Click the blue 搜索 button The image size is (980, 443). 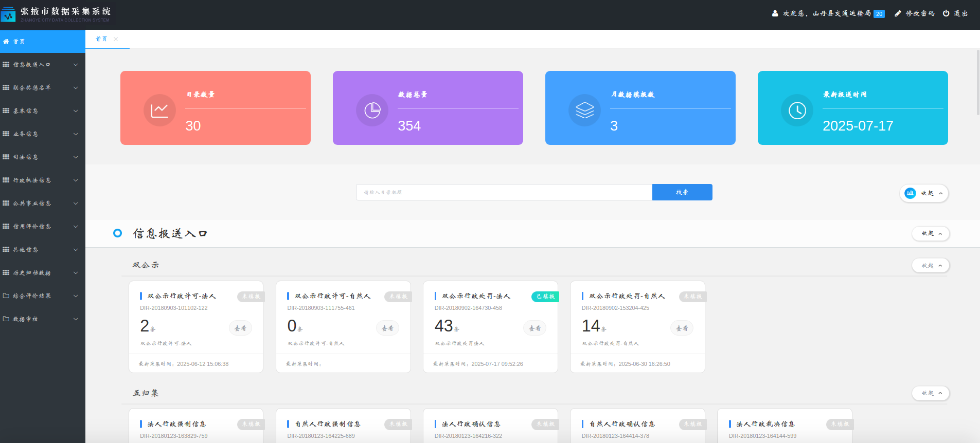682,192
